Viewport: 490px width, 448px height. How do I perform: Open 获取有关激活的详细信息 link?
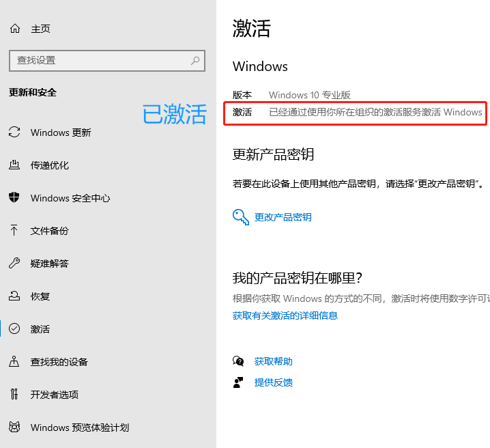pyautogui.click(x=285, y=316)
